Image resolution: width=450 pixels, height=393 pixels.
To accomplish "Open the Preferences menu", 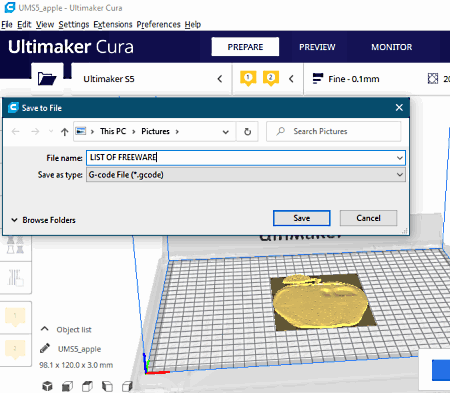I will click(158, 24).
